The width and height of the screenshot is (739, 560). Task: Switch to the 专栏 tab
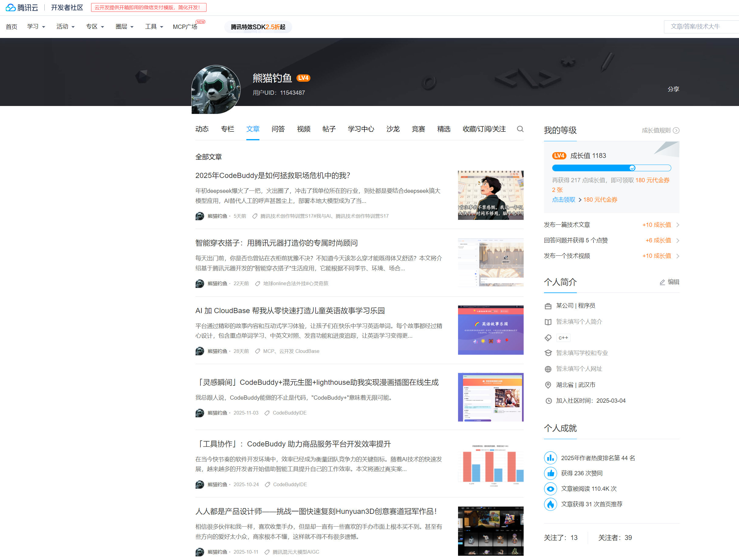[227, 129]
